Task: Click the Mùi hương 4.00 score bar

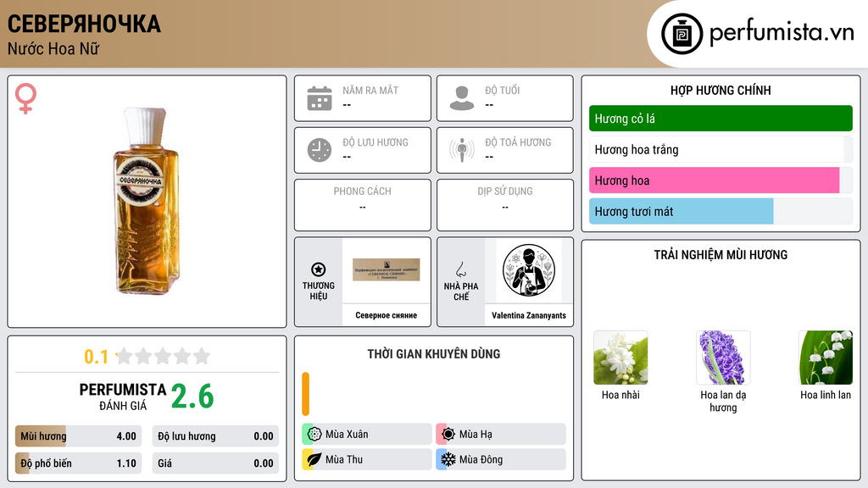Action: coord(78,436)
